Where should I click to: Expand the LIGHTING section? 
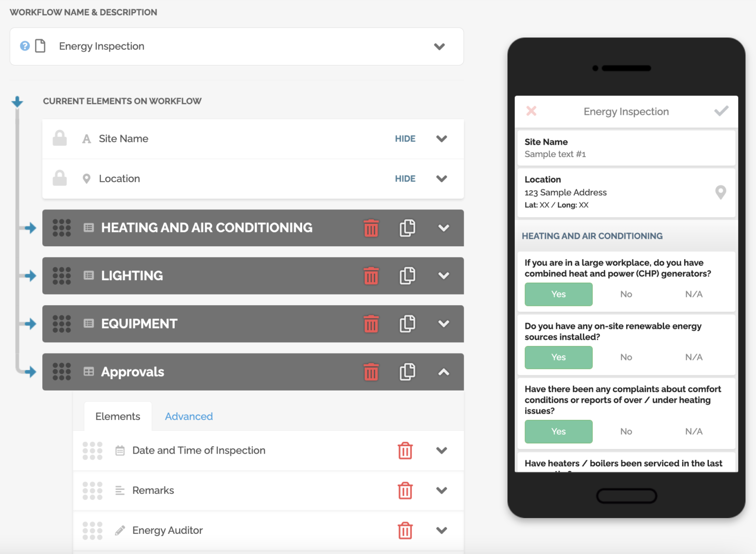[443, 276]
